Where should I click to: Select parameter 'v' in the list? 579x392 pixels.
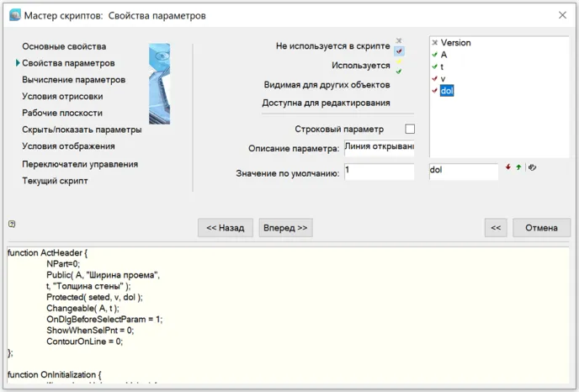click(x=444, y=78)
